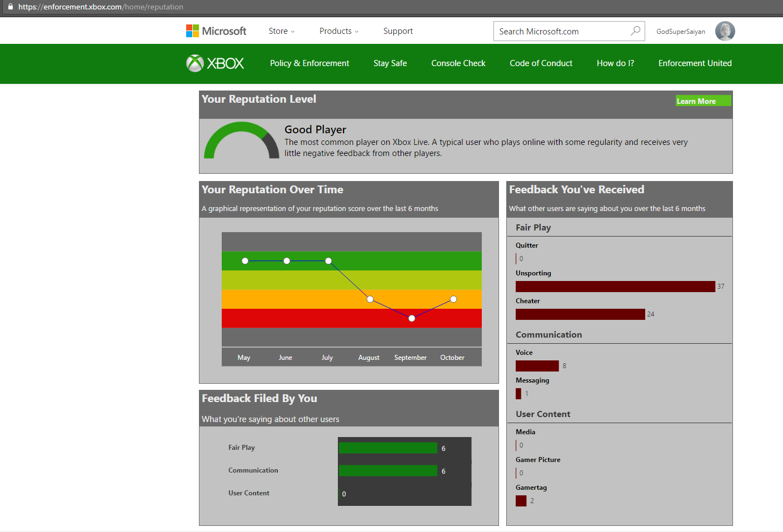Click the Media label
This screenshot has width=783, height=532.
526,432
